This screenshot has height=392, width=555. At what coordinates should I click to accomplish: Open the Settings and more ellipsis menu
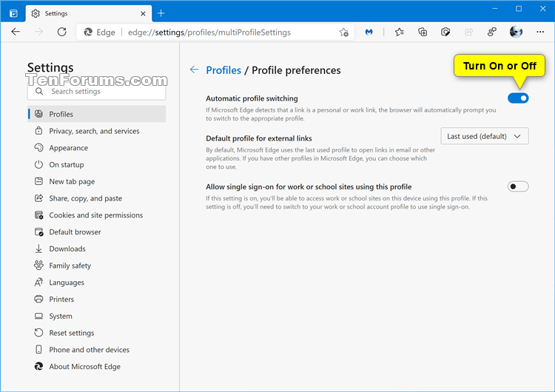click(x=540, y=32)
